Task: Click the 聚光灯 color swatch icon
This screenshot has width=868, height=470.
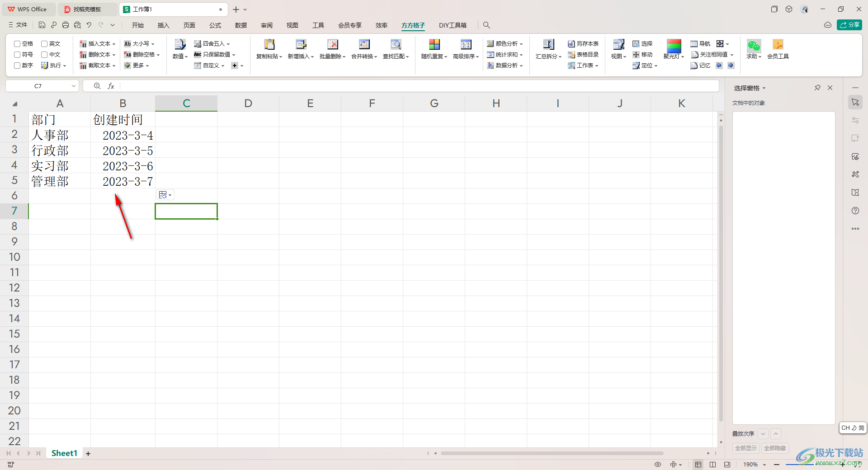Action: (x=674, y=45)
